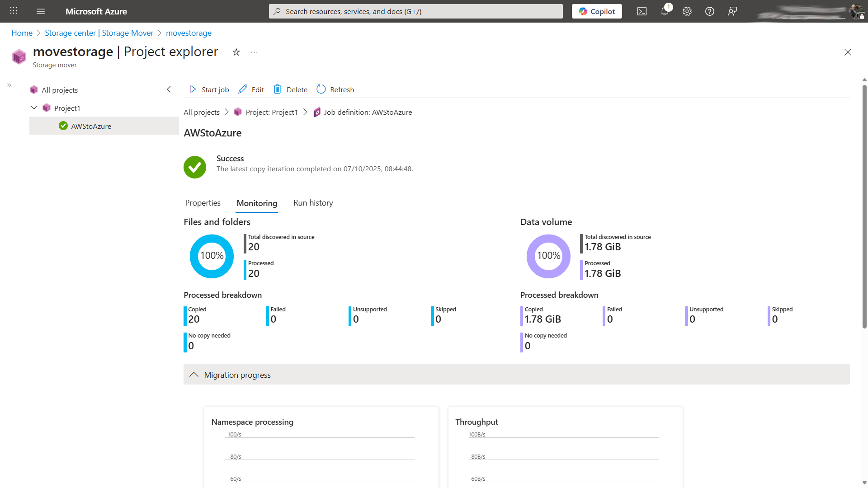Edit the job definition

(251, 89)
